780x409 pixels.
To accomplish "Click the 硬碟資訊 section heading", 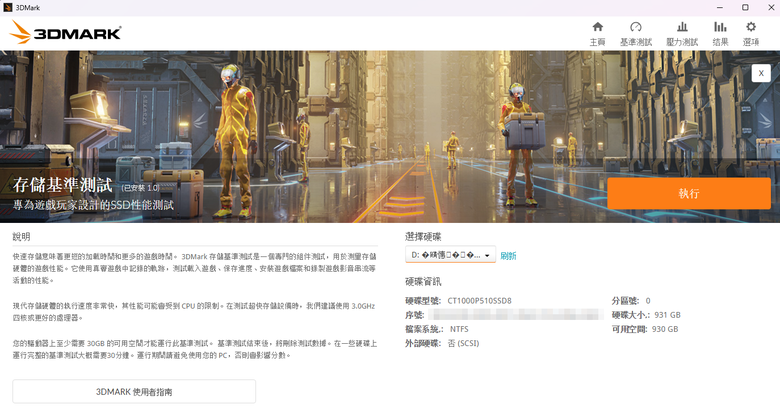I will pos(423,282).
